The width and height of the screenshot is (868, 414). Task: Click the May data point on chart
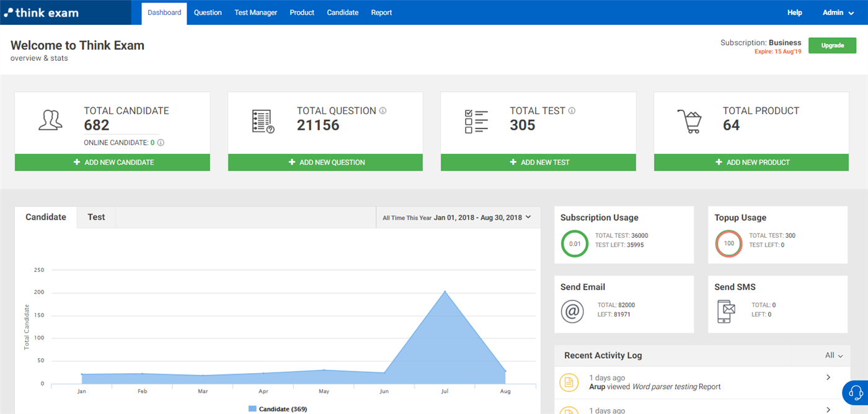[324, 370]
